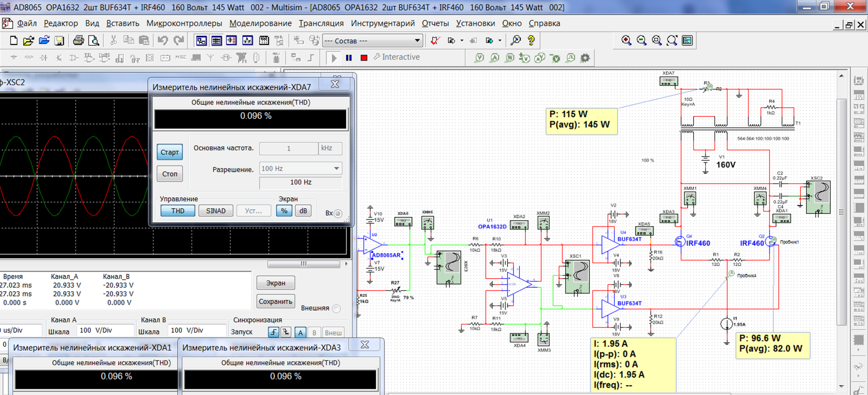Click the Print icon in toolbar
This screenshot has width=868, height=395.
(78, 41)
